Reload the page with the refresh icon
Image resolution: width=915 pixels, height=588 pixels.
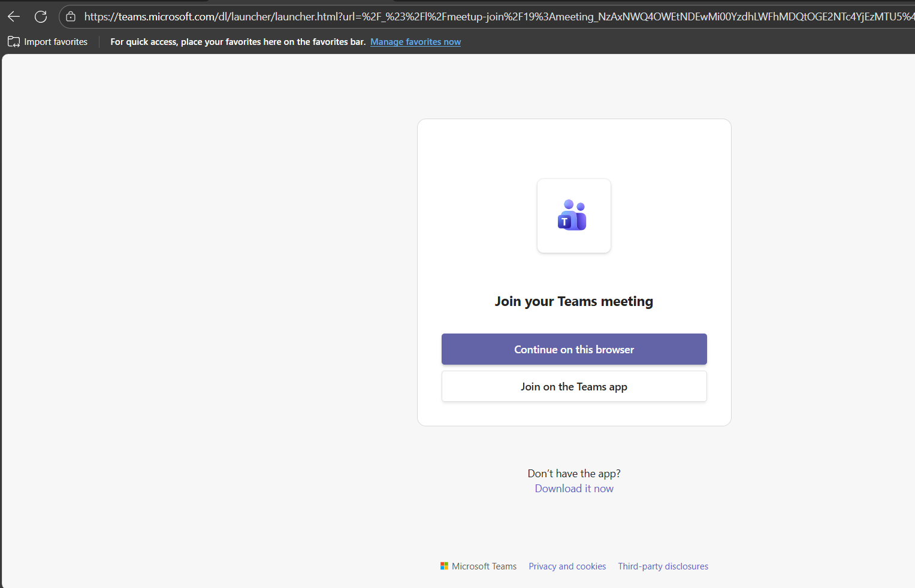click(x=41, y=17)
